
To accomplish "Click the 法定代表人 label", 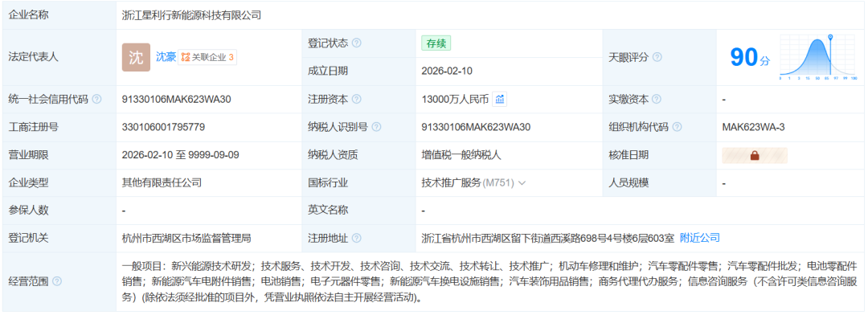I will [x=34, y=57].
